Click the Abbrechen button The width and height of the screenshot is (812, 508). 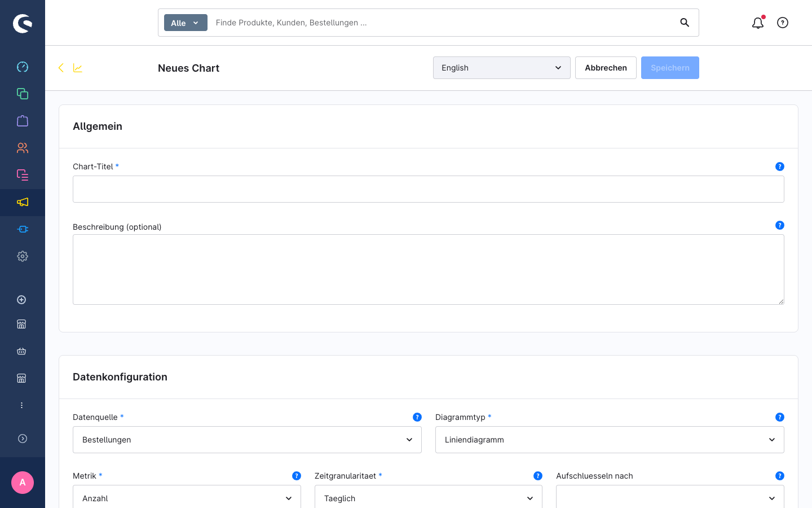[x=606, y=68]
